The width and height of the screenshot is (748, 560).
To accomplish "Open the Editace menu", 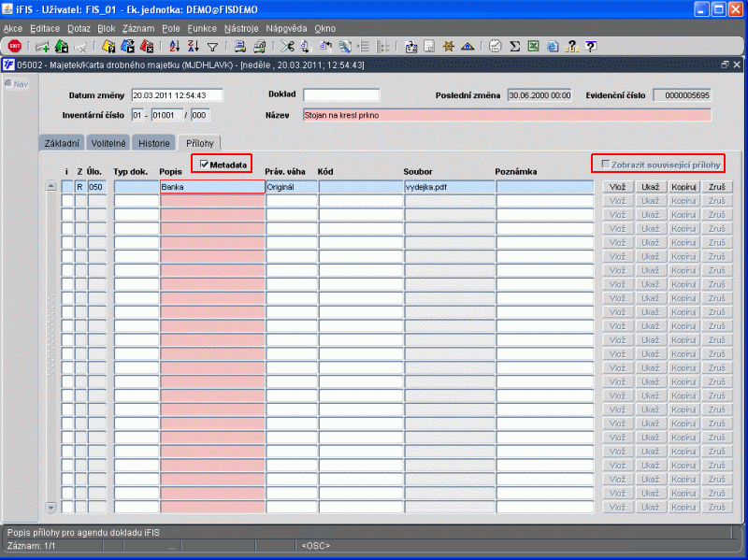I will [45, 29].
